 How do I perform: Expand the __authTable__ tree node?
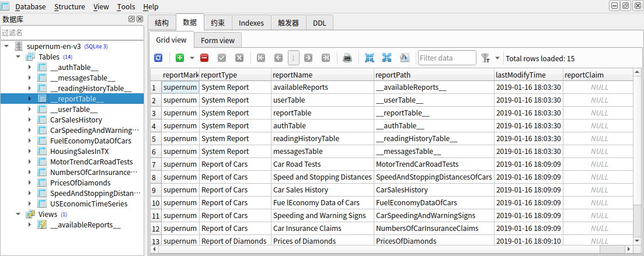(30, 67)
